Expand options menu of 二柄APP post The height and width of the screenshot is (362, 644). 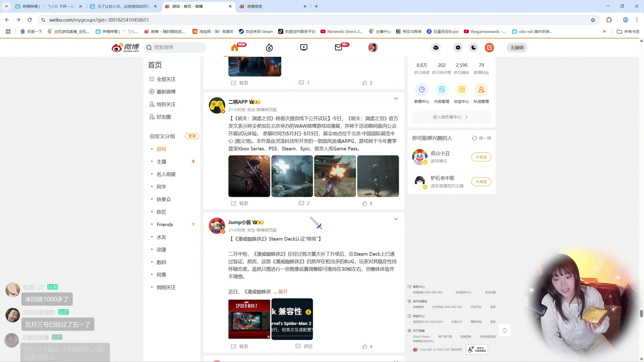click(x=396, y=99)
